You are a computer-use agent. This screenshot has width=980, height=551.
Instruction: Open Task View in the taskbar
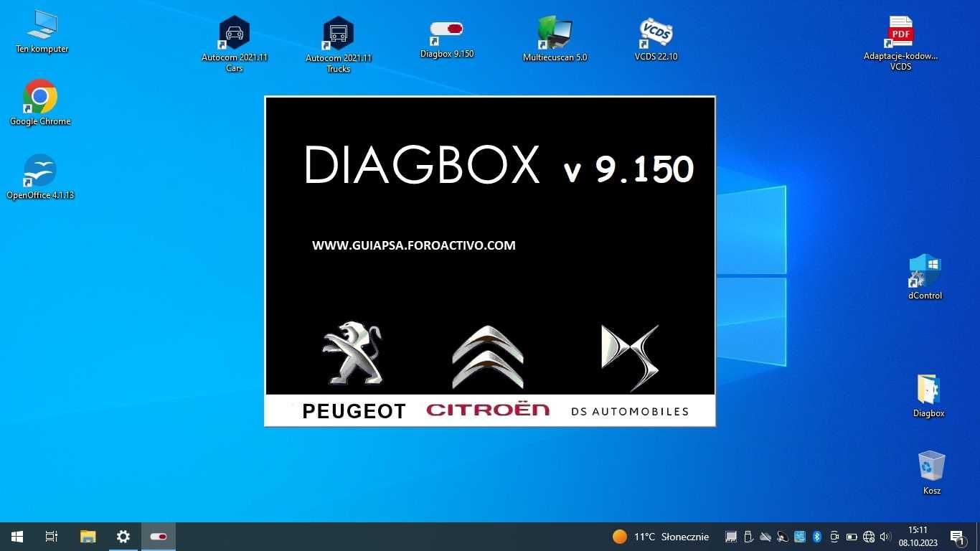pos(52,537)
